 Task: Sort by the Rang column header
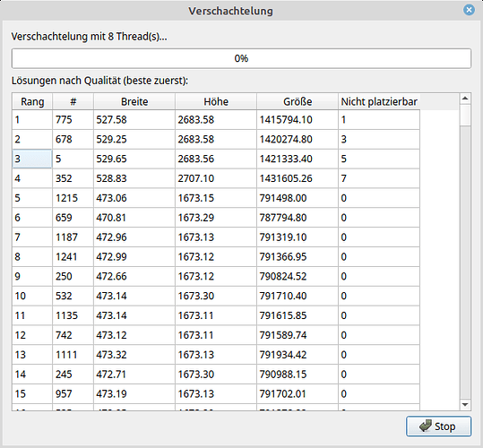pyautogui.click(x=32, y=101)
